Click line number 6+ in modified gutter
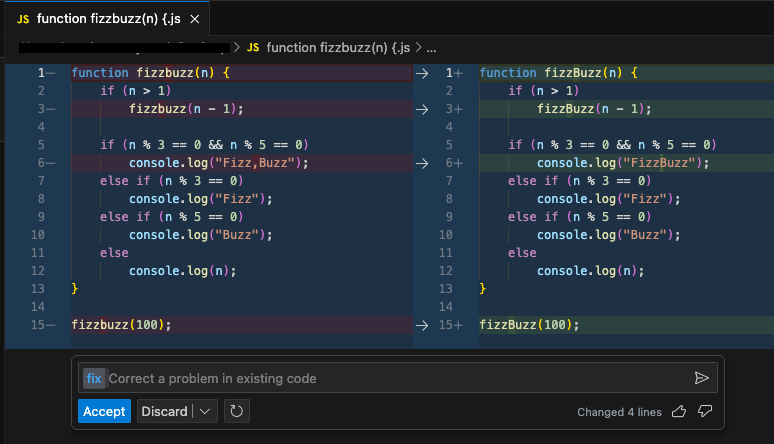Viewport: 774px width, 444px height. click(x=454, y=163)
